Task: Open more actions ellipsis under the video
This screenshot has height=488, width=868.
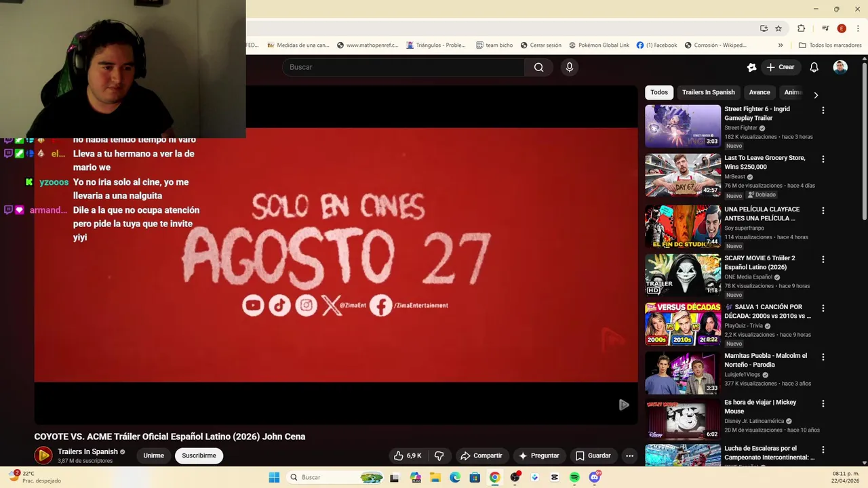Action: coord(629,455)
